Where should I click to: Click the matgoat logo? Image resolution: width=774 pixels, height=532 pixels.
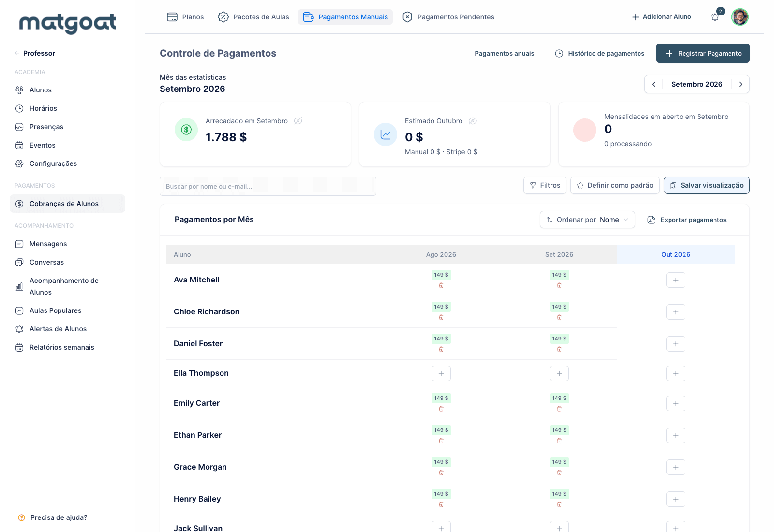(68, 23)
